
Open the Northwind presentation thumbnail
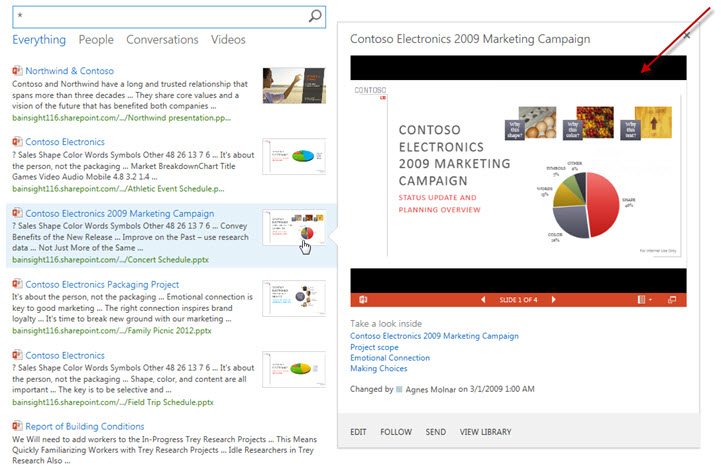click(294, 86)
